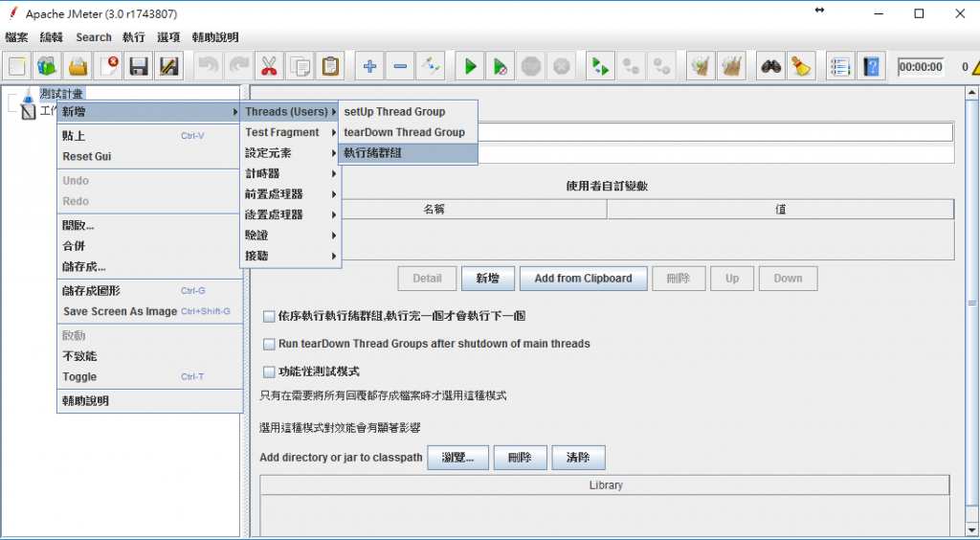
Task: Click the yellow warning triangle icon
Action: pyautogui.click(x=975, y=66)
